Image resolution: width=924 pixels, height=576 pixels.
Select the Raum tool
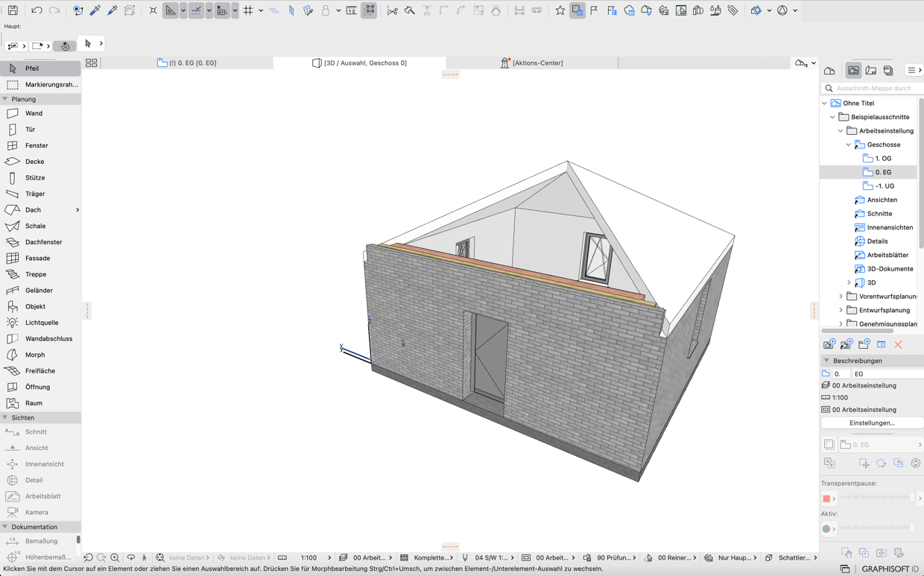pos(40,403)
